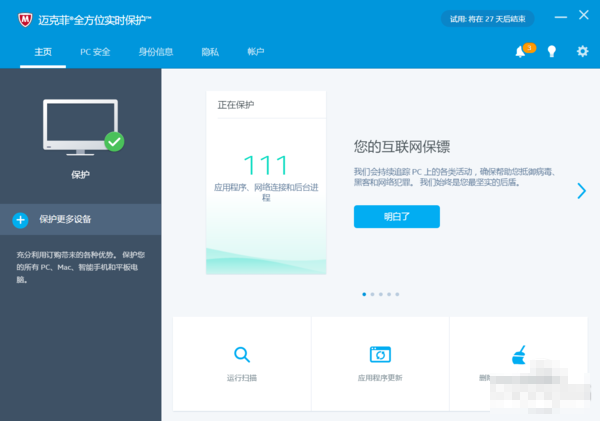Select the third carousel page dot

coord(381,294)
